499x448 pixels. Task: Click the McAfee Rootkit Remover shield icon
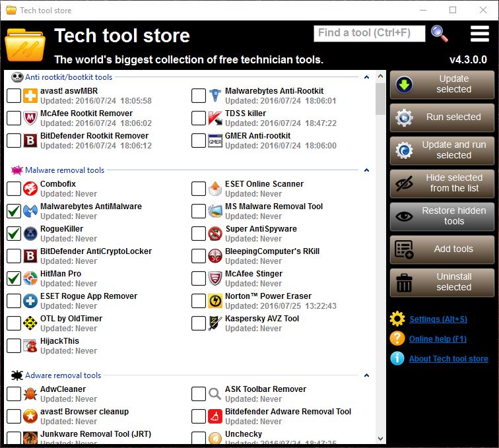coord(30,118)
